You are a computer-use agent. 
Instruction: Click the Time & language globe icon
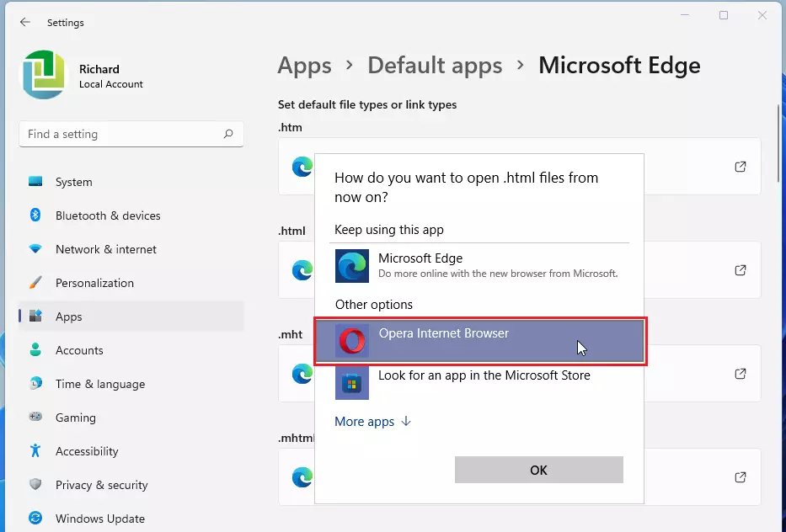tap(35, 384)
